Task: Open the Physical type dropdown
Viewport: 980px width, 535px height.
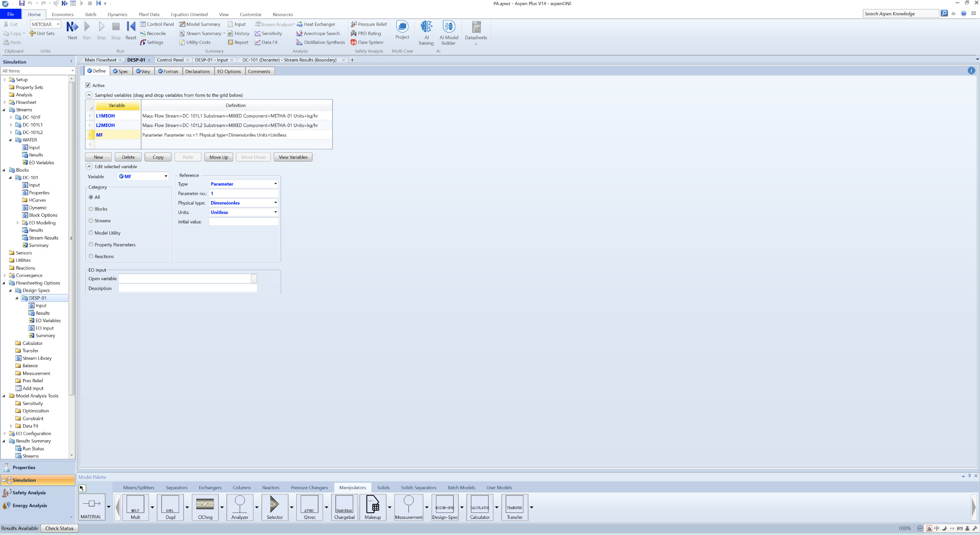Action: pos(276,203)
